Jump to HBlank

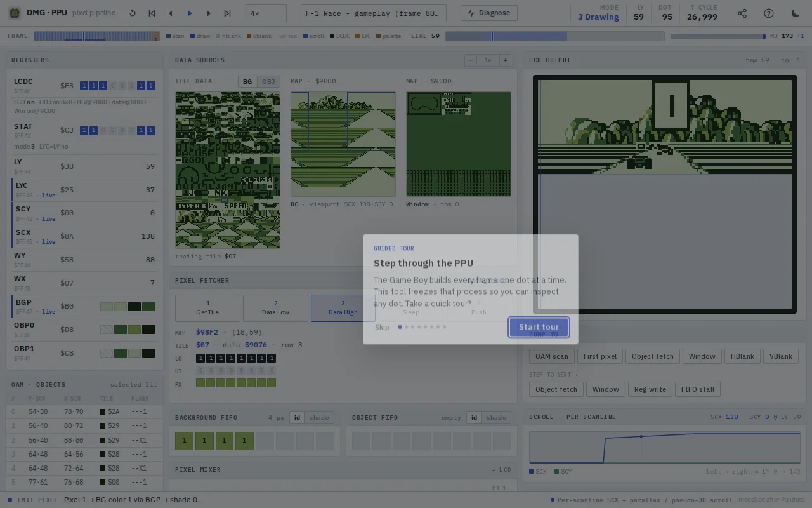(x=742, y=356)
